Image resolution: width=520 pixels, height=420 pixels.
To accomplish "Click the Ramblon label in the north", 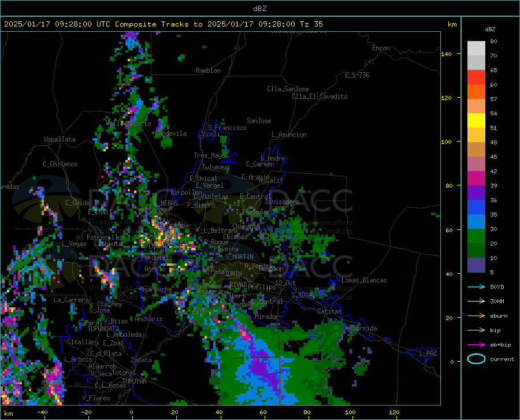I will [x=208, y=70].
